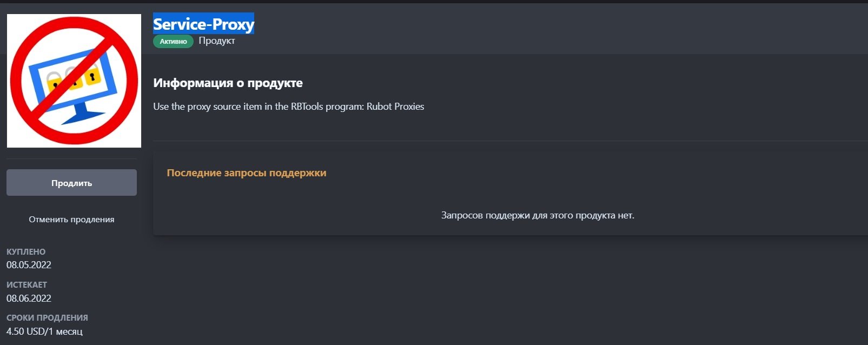The image size is (868, 345).
Task: Click the highlighted Service-Proxy title
Action: click(203, 24)
